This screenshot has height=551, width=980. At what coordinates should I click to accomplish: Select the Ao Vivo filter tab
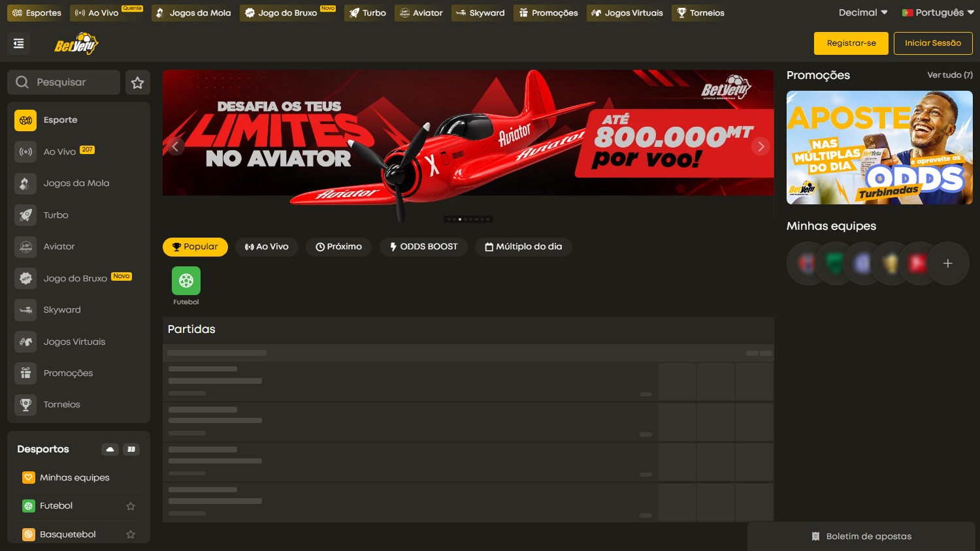(x=267, y=247)
